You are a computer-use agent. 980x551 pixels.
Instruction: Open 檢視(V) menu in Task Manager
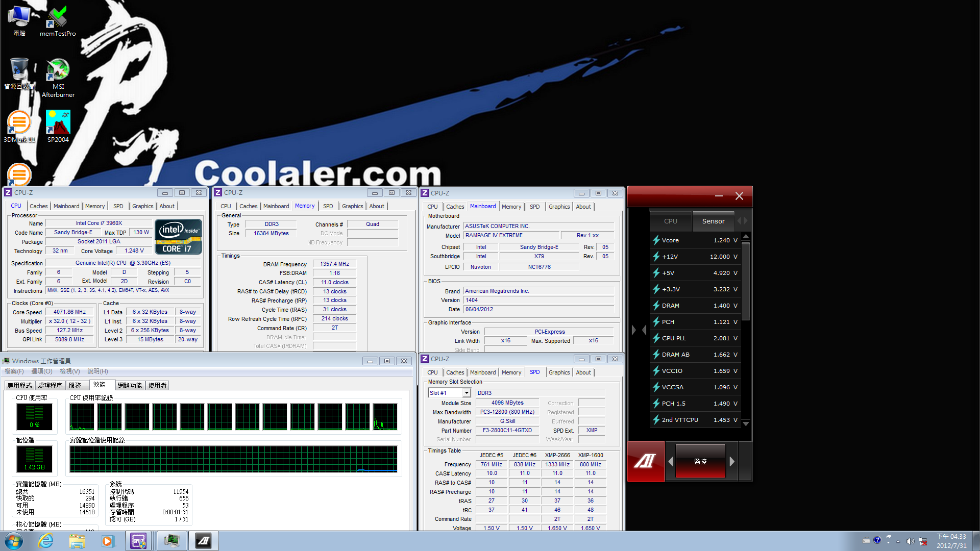click(69, 371)
